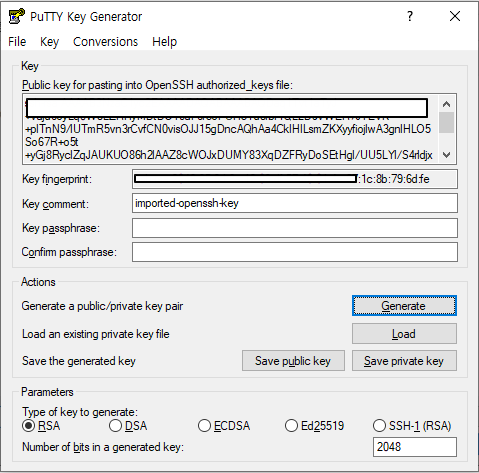Click "Generate a public/private key pair" text
This screenshot has width=479, height=473.
(x=102, y=306)
